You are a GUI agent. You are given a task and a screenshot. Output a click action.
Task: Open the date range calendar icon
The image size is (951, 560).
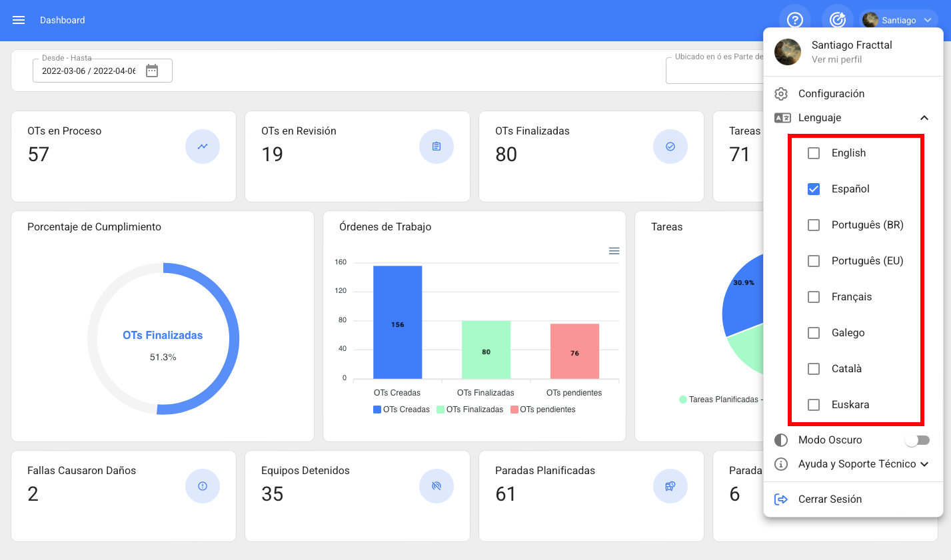click(x=152, y=71)
